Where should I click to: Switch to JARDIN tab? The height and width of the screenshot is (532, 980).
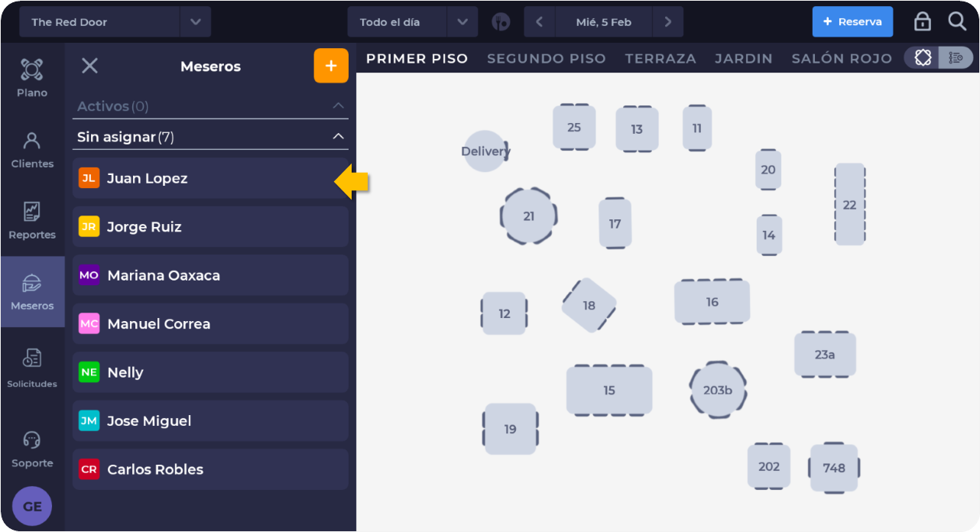pyautogui.click(x=744, y=58)
